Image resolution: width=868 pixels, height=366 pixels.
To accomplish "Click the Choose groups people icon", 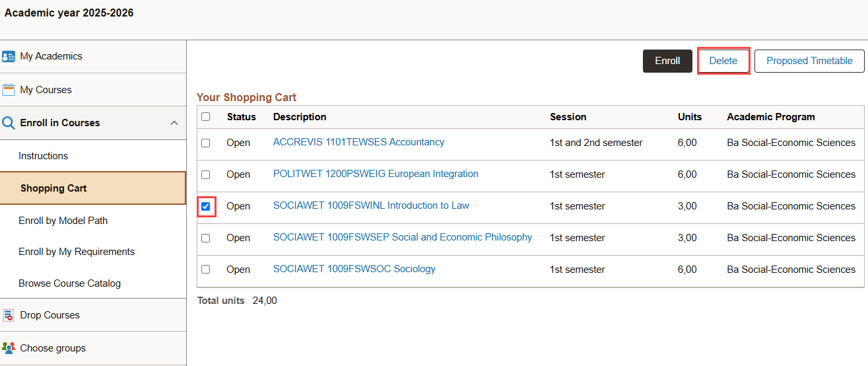I will [9, 348].
